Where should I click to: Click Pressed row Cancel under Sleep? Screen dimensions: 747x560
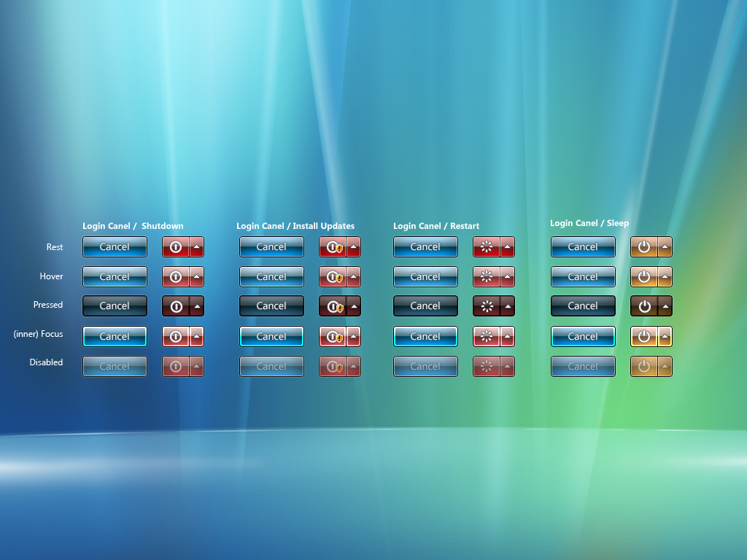coord(583,306)
